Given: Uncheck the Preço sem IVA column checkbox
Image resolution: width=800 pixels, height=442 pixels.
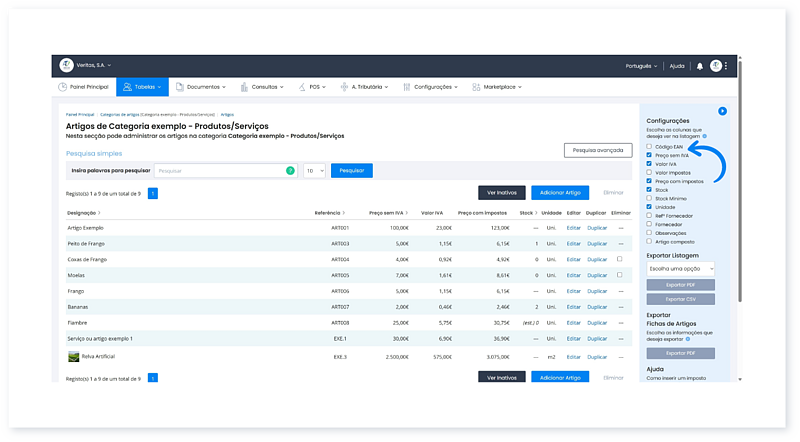Looking at the screenshot, I should point(650,155).
